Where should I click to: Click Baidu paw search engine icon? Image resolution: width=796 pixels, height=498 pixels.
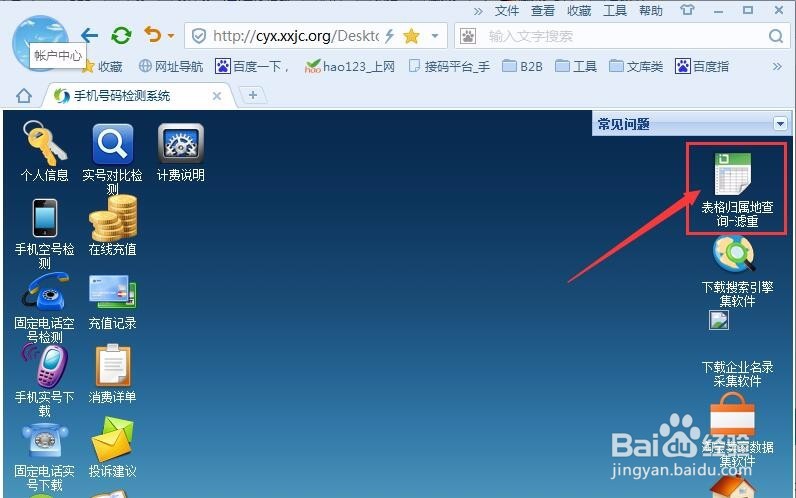468,36
